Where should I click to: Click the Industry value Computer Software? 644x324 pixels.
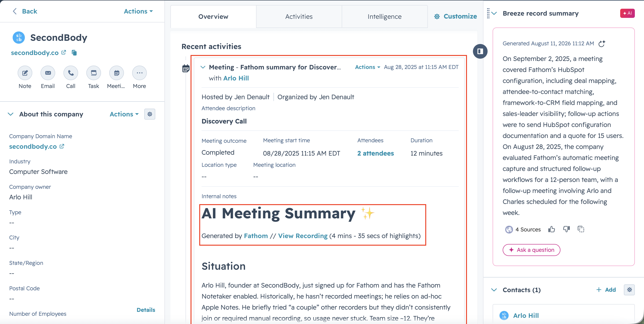coord(38,172)
